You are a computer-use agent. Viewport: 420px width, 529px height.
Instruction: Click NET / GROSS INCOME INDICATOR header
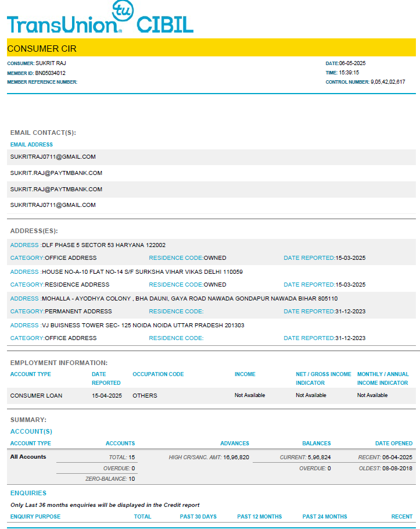click(324, 378)
